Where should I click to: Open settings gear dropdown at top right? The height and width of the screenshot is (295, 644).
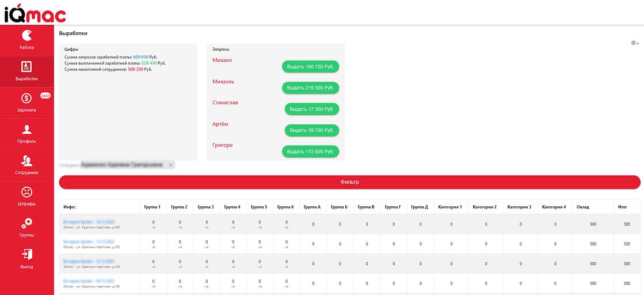click(x=634, y=43)
